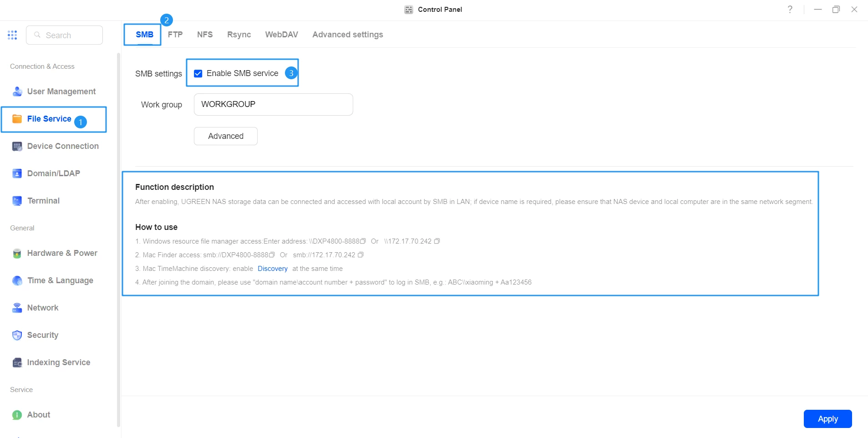Image resolution: width=868 pixels, height=438 pixels.
Task: Switch to the WebDAV tab
Action: [282, 35]
